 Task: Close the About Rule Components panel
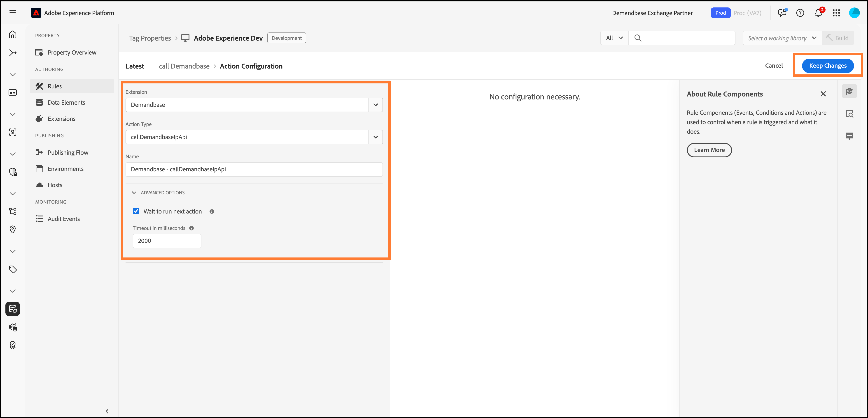[x=823, y=94]
